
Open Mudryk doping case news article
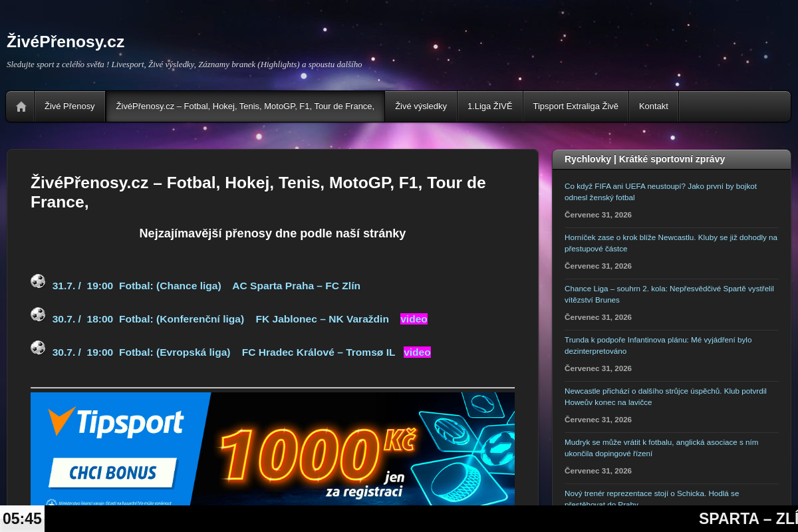pyautogui.click(x=661, y=448)
